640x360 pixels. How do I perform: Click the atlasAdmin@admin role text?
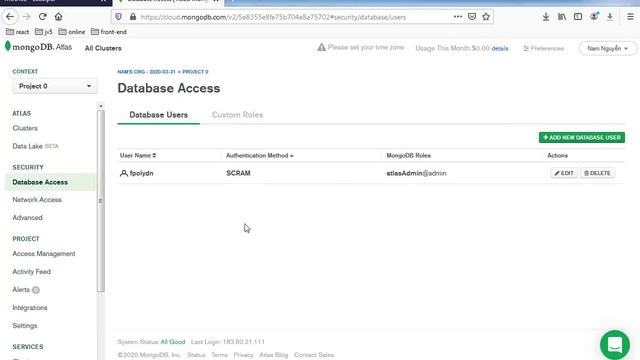[416, 173]
